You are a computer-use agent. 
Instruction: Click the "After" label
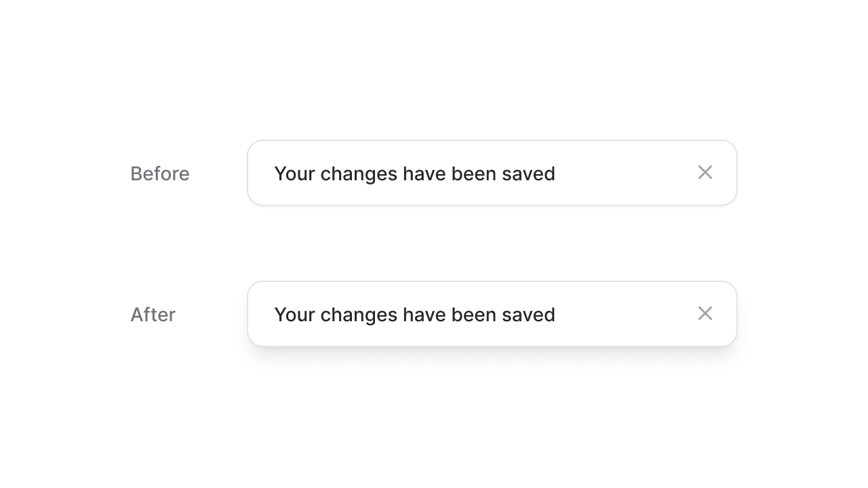click(x=153, y=314)
